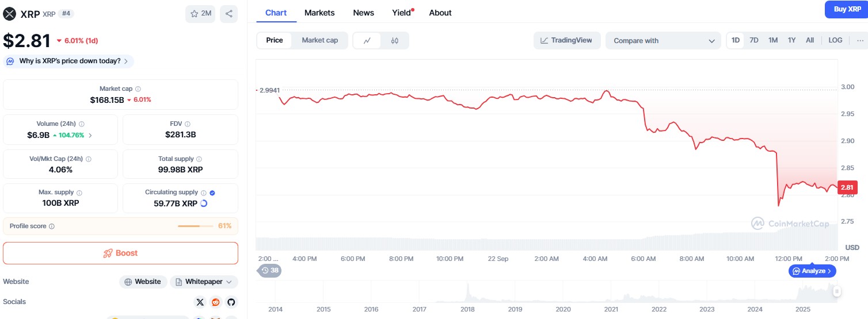
Task: Switch to candlestick chart icon
Action: tap(394, 40)
